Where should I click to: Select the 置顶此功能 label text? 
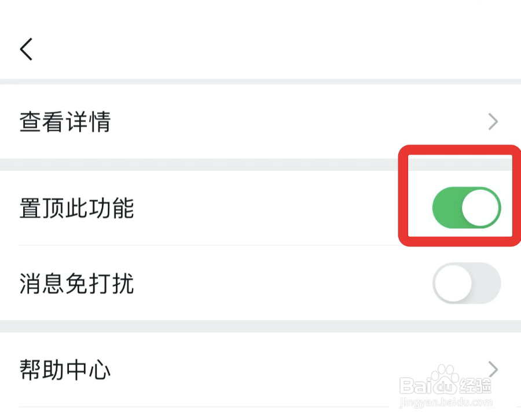[77, 208]
